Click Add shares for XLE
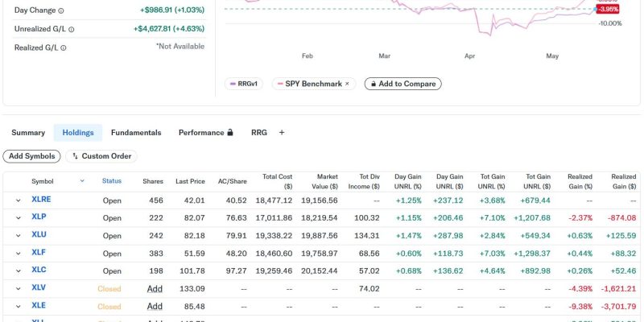The image size is (644, 322). pos(155,307)
